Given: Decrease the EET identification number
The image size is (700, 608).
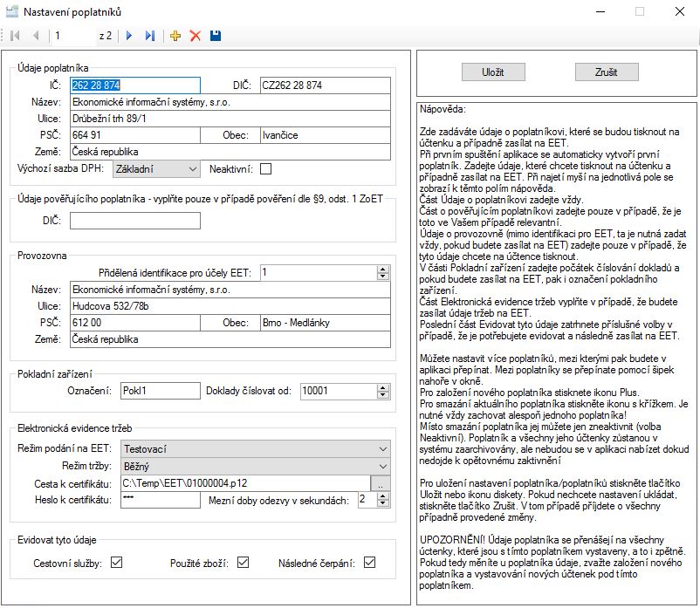Looking at the screenshot, I should pyautogui.click(x=383, y=277).
